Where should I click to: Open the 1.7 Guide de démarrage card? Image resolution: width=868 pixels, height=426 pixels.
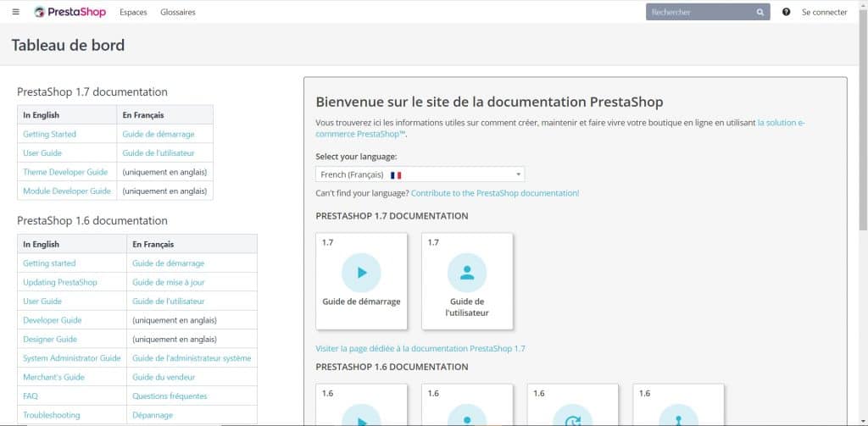click(361, 281)
